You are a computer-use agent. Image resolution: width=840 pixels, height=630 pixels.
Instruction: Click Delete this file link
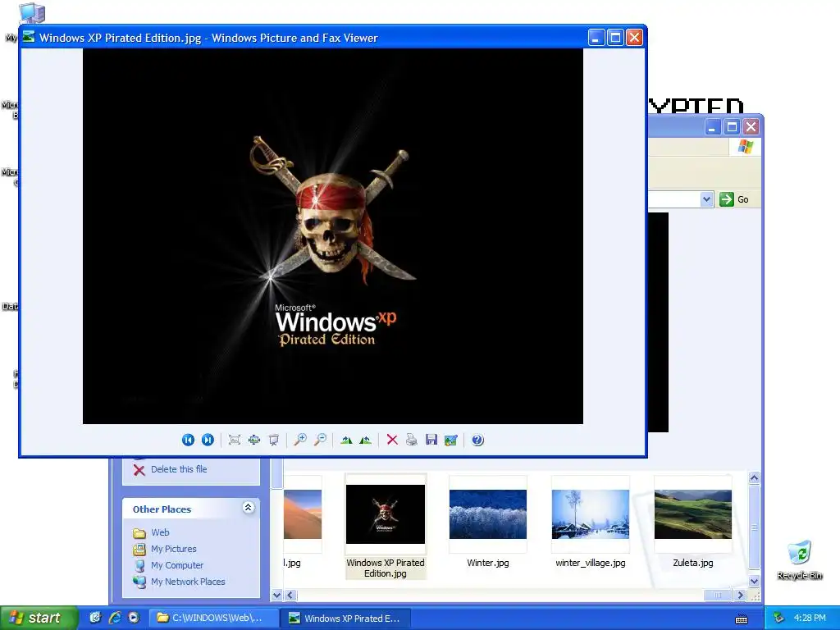point(178,469)
